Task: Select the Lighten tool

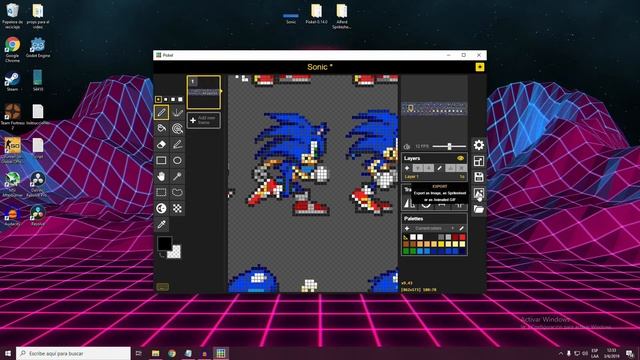Action: [161, 208]
